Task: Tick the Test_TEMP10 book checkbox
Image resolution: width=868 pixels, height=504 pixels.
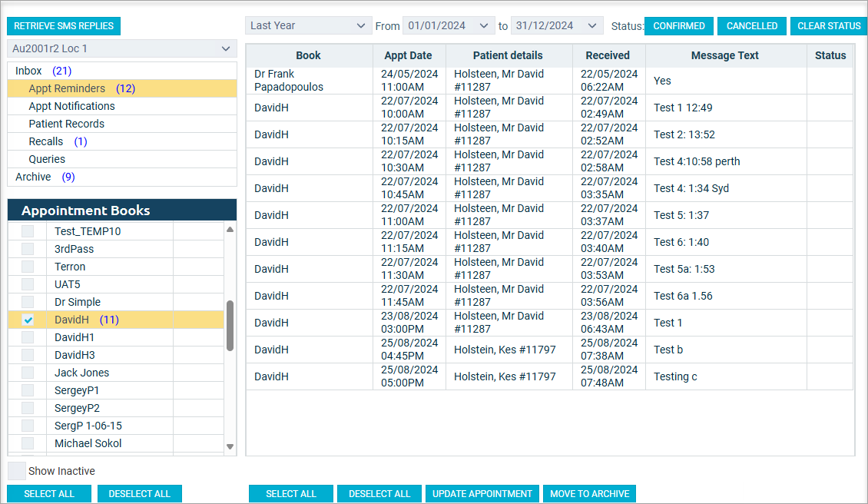Action: [x=28, y=231]
